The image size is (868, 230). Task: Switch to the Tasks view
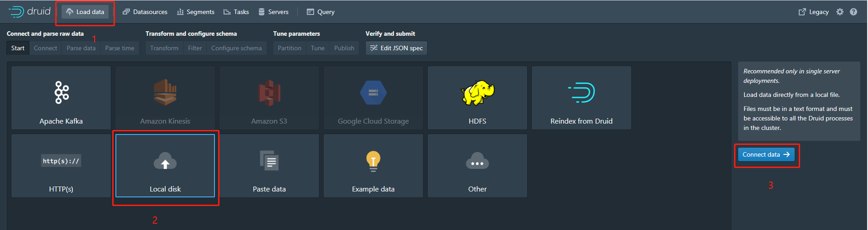[x=236, y=12]
